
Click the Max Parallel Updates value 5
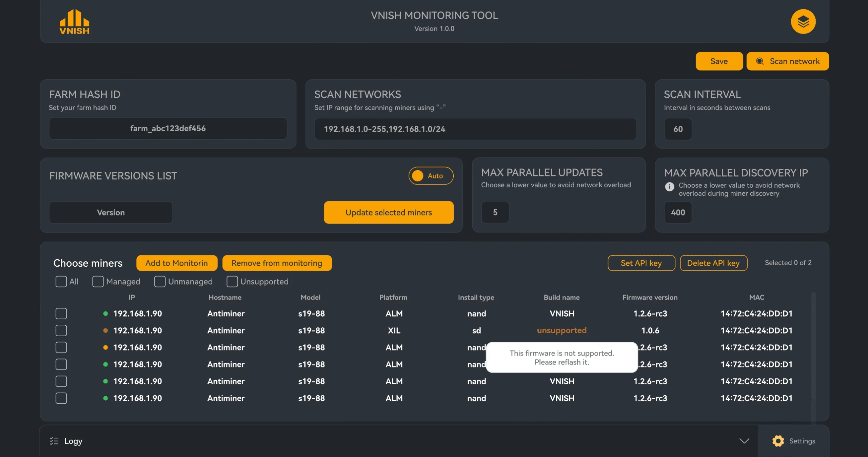point(495,212)
